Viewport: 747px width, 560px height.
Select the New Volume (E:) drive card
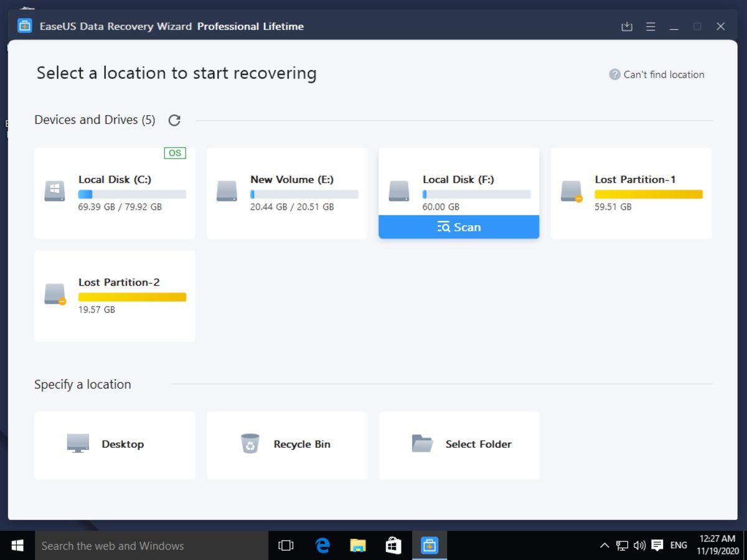point(286,193)
